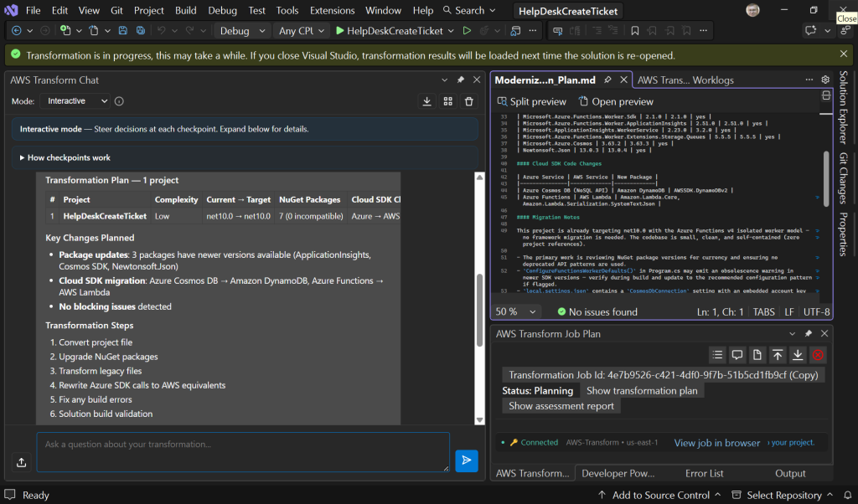This screenshot has width=858, height=504.
Task: Open the File menu
Action: [33, 10]
